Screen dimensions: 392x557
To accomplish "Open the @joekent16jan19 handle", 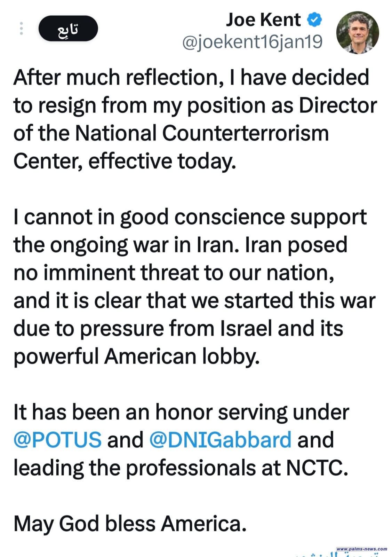I will [253, 42].
